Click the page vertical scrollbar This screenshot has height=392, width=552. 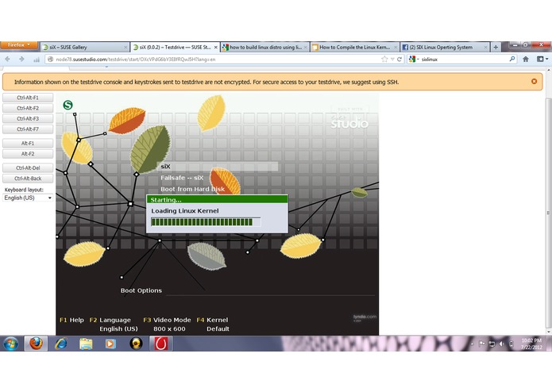click(x=548, y=213)
